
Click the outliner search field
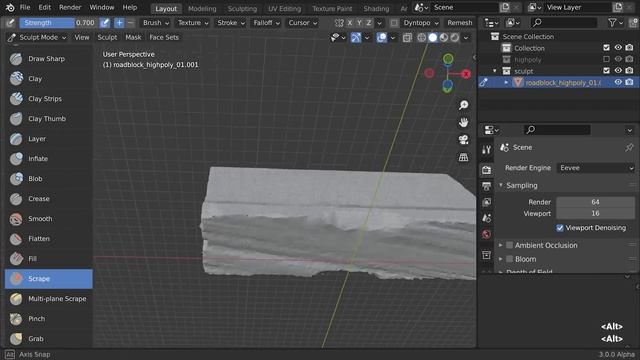point(565,23)
